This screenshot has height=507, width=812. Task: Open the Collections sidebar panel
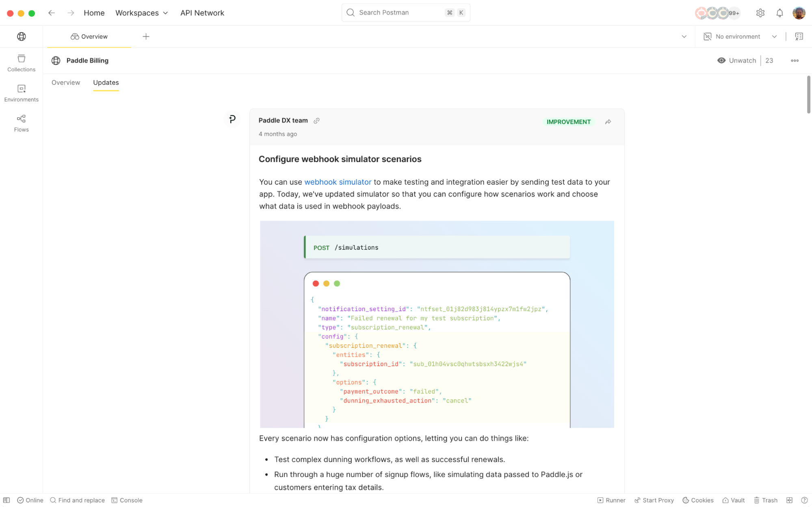[x=21, y=63]
